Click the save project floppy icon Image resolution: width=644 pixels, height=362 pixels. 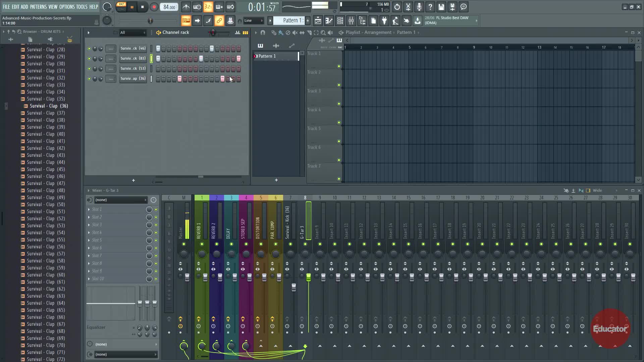[x=441, y=7]
